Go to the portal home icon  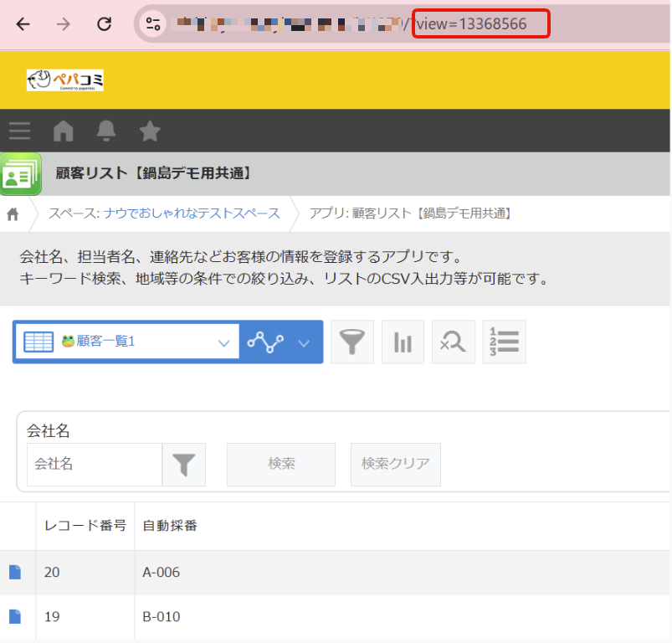pyautogui.click(x=64, y=131)
